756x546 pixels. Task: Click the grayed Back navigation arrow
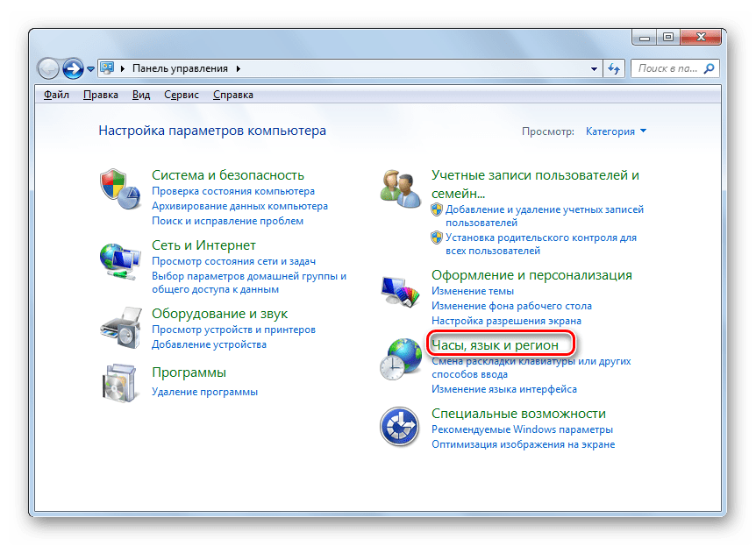pyautogui.click(x=48, y=68)
